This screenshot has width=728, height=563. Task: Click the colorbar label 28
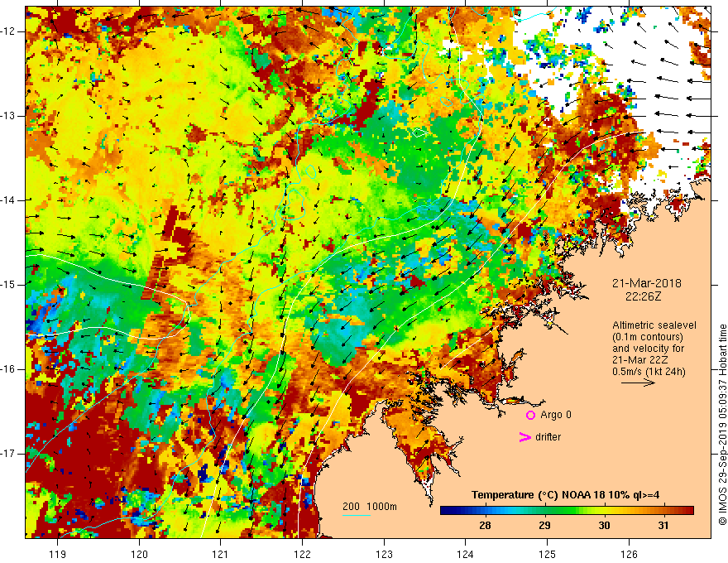tap(485, 526)
